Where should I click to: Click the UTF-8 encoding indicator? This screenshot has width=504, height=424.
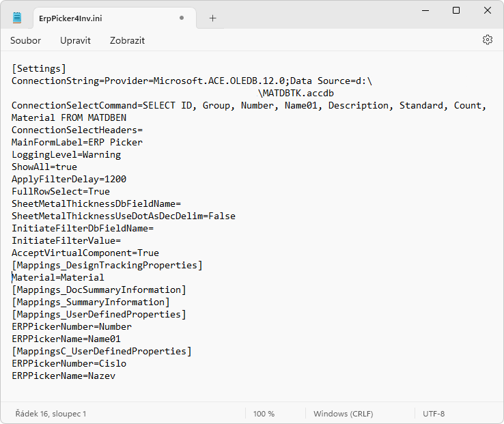coord(434,414)
